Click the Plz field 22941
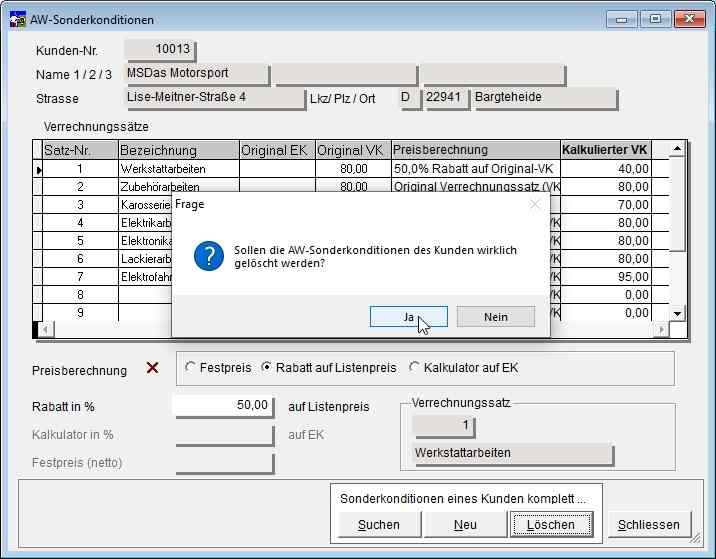The image size is (716, 559). [x=447, y=98]
